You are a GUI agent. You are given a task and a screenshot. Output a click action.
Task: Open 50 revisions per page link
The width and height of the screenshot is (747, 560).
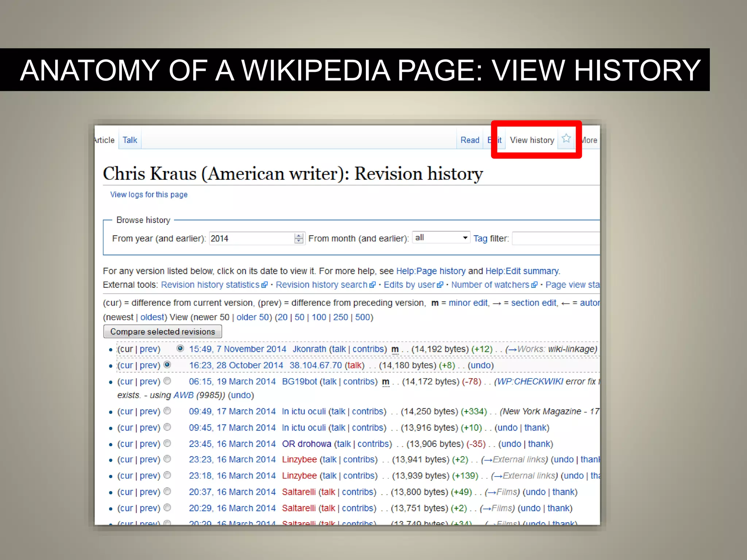coord(299,317)
